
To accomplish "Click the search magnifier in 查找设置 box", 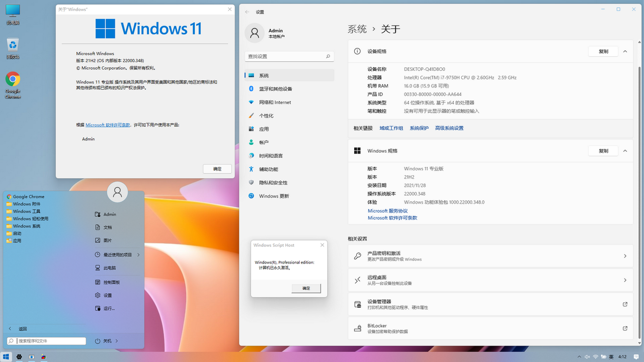I will pos(328,56).
